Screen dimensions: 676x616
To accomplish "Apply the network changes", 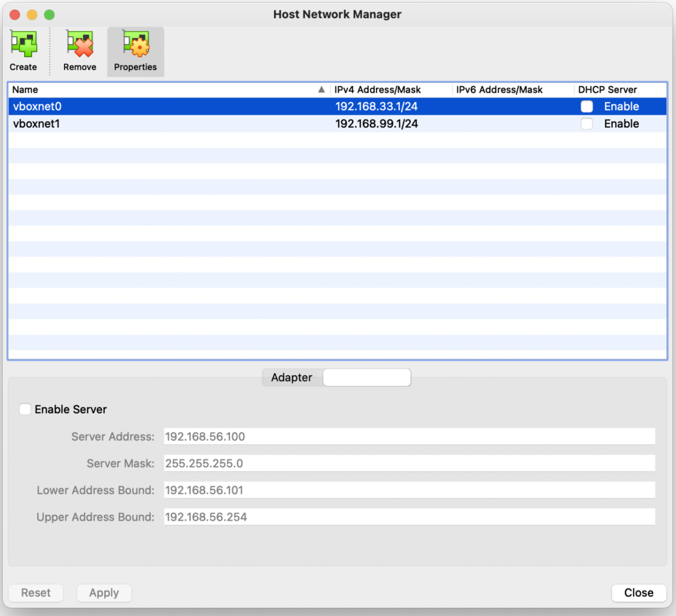I will click(x=104, y=593).
